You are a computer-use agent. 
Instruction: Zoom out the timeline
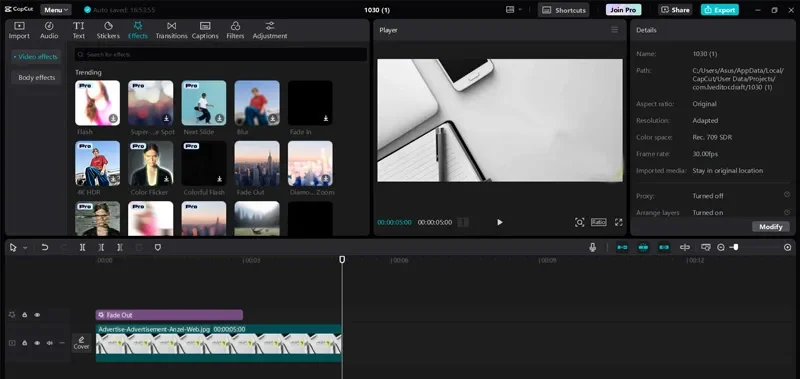coord(721,247)
